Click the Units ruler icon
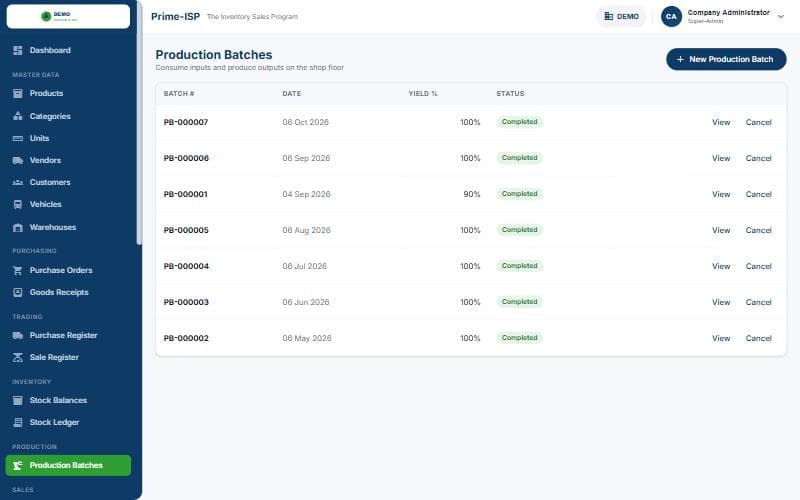Viewport: 800px width, 500px height. 18,138
